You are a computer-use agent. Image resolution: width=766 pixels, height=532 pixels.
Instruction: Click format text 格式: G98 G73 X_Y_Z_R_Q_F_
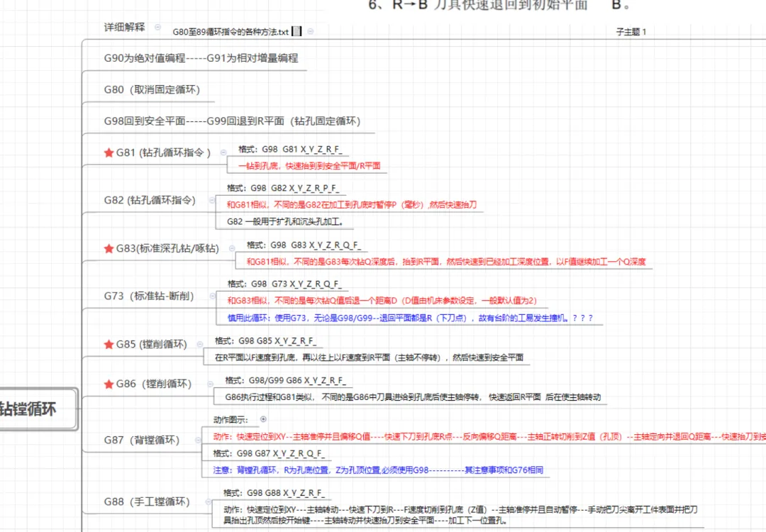coord(285,284)
